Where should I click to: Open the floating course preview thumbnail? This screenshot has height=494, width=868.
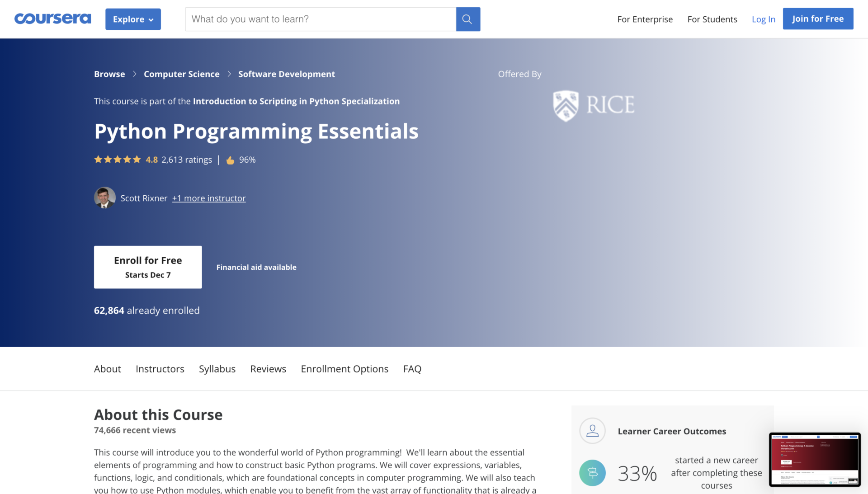click(815, 459)
